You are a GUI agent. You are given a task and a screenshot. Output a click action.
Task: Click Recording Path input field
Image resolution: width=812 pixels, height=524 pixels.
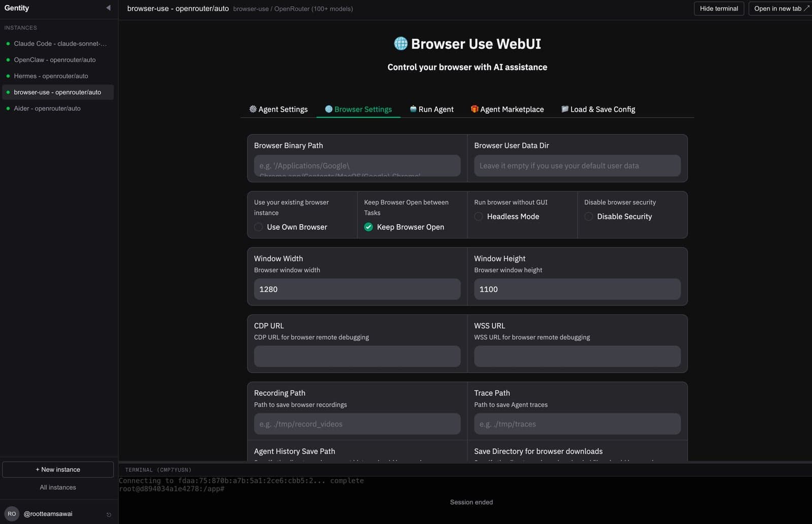point(357,424)
